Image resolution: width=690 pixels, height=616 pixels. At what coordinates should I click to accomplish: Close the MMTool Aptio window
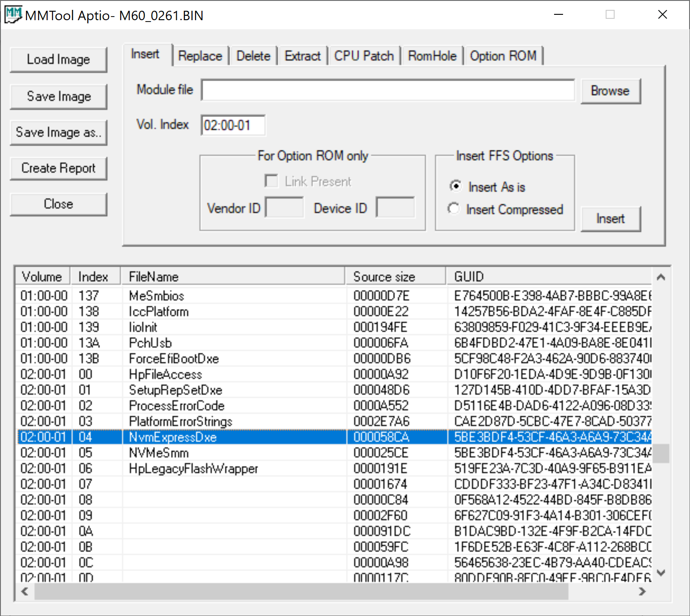tap(663, 15)
